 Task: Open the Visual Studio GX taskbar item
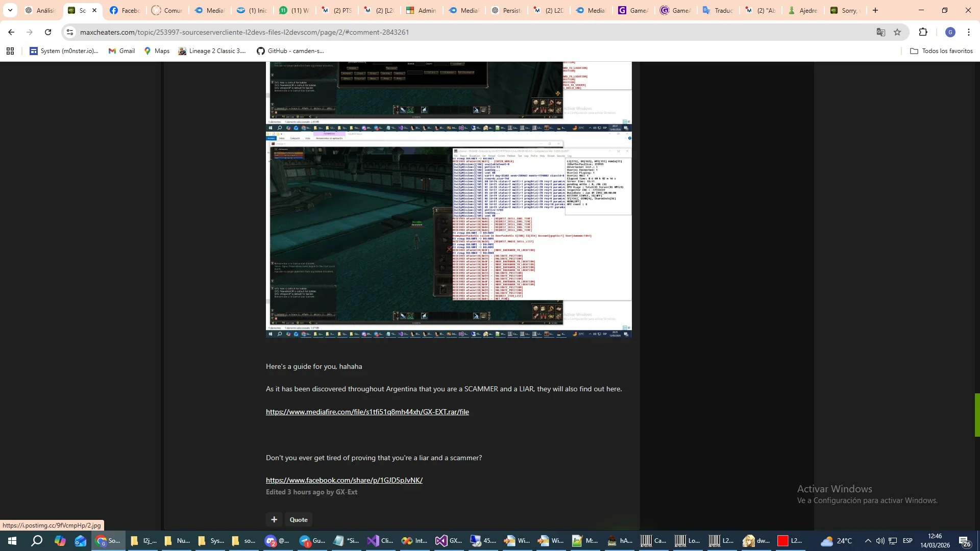tap(449, 541)
